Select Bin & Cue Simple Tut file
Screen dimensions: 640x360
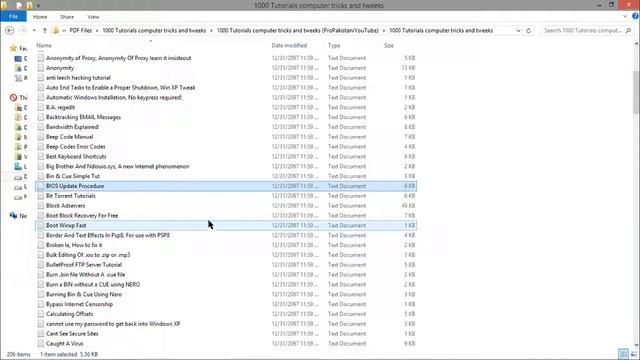click(73, 176)
